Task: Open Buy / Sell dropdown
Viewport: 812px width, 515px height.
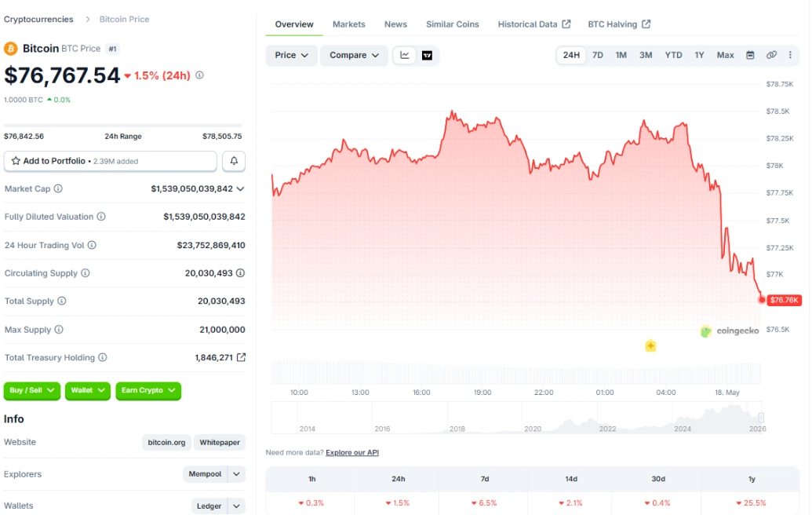Action: click(32, 391)
